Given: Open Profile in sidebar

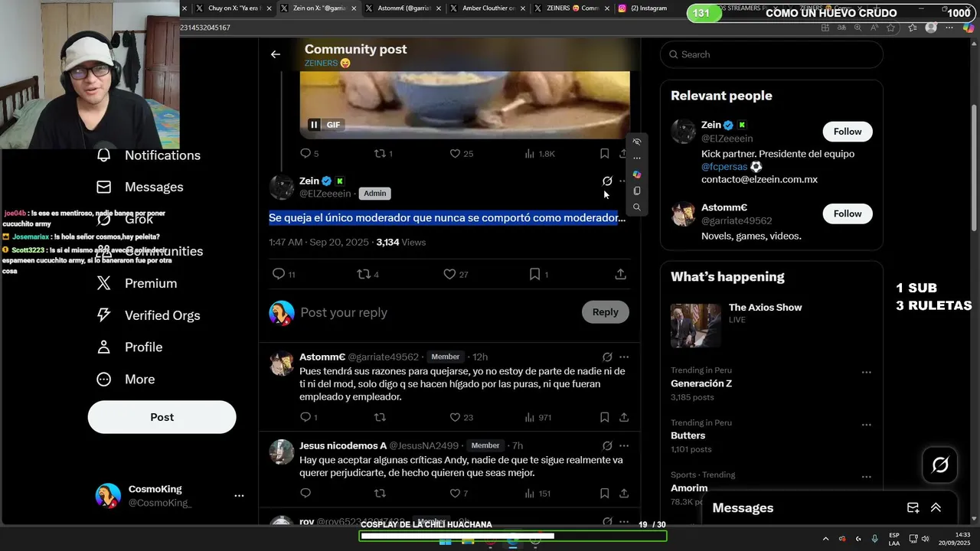Looking at the screenshot, I should [129, 347].
